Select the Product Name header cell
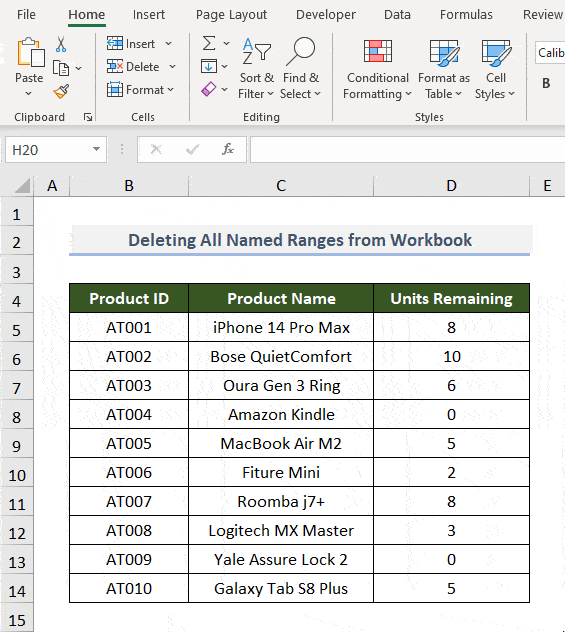Viewport: 565px width, 632px height. pyautogui.click(x=281, y=298)
